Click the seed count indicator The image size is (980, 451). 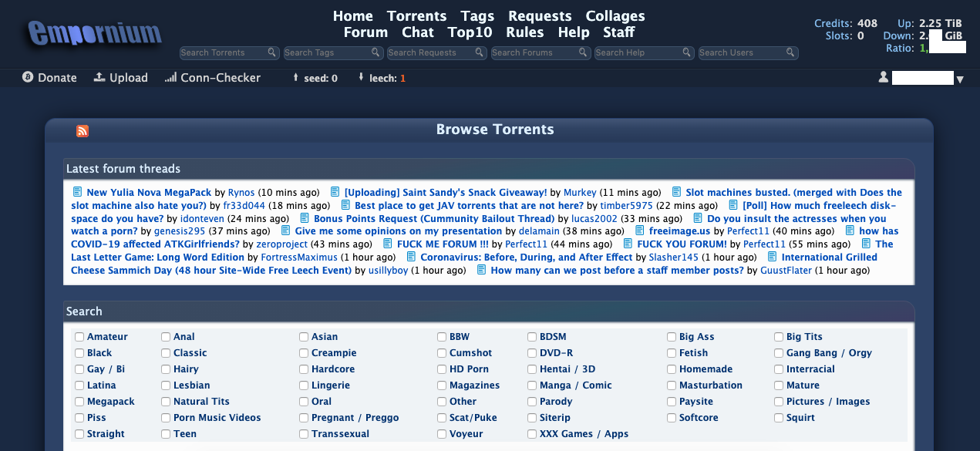coord(315,78)
